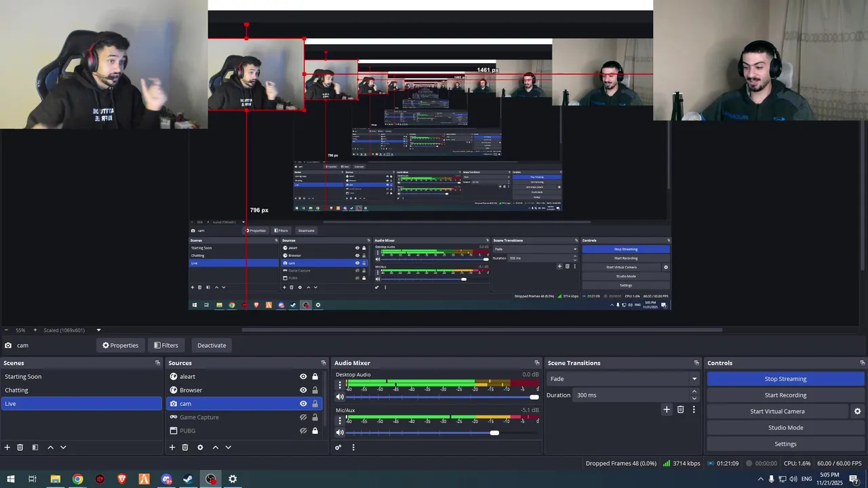Adjust the Mic/Aux volume slider
868x488 pixels.
tap(443, 432)
